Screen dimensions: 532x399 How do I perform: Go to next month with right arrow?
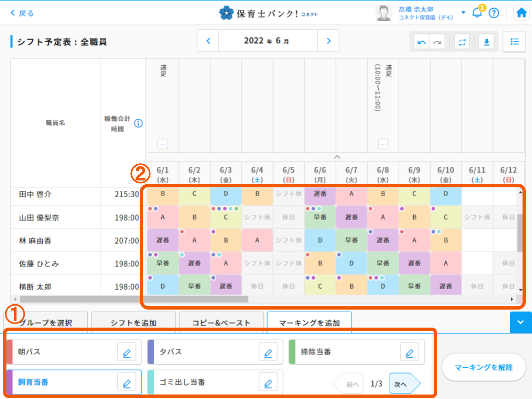point(328,41)
